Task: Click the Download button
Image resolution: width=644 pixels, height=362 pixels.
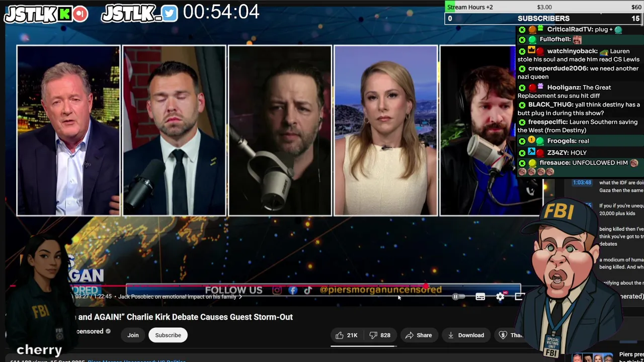Action: click(x=466, y=335)
